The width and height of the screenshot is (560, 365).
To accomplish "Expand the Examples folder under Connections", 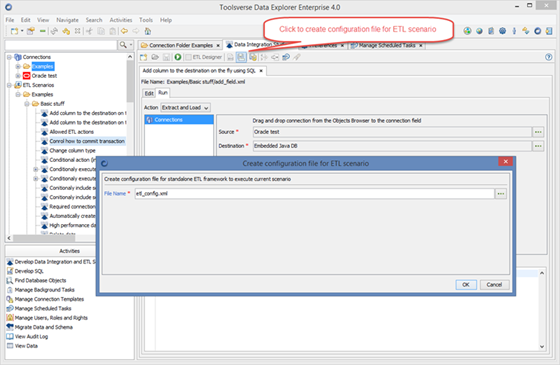I will [x=18, y=66].
